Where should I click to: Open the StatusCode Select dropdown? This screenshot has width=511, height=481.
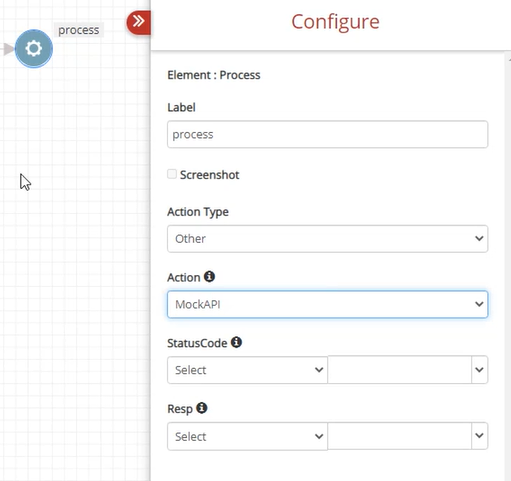pyautogui.click(x=247, y=370)
